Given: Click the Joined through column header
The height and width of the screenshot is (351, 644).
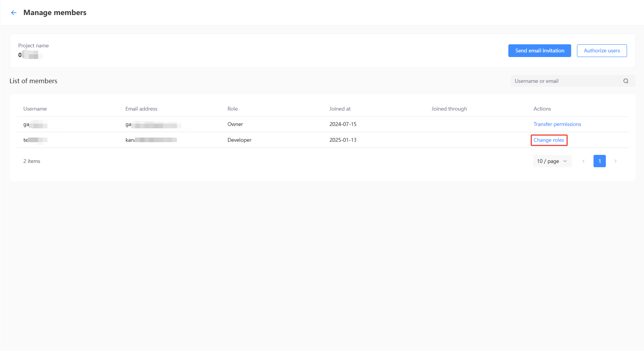Looking at the screenshot, I should 449,109.
